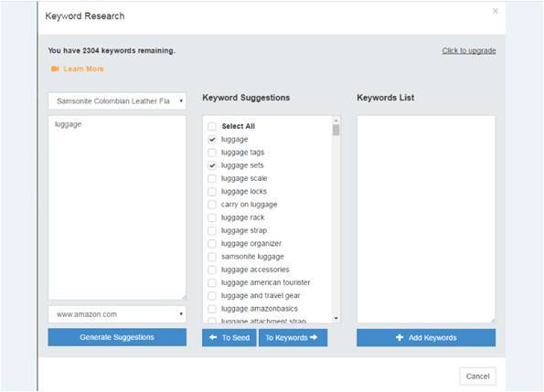Click the Generate Suggestions button
544x392 pixels.
click(x=117, y=337)
